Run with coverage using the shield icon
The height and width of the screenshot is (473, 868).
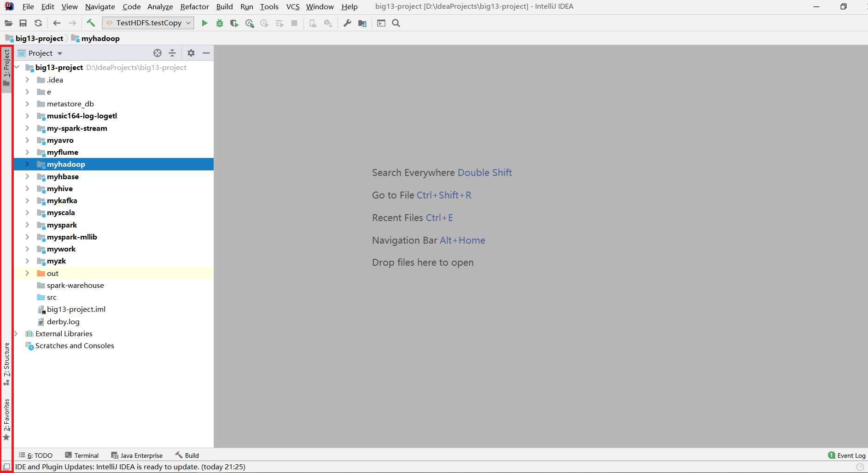(234, 23)
